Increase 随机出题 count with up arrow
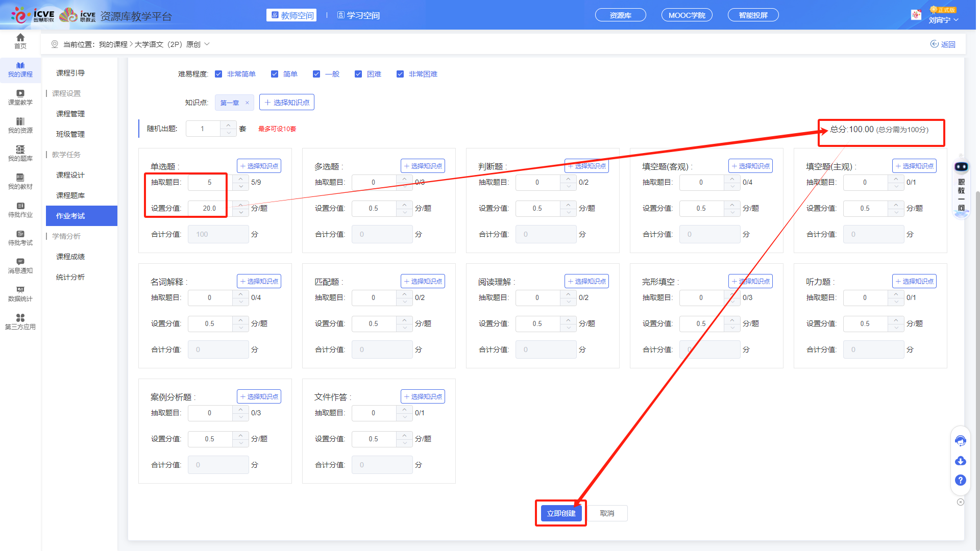 [228, 124]
